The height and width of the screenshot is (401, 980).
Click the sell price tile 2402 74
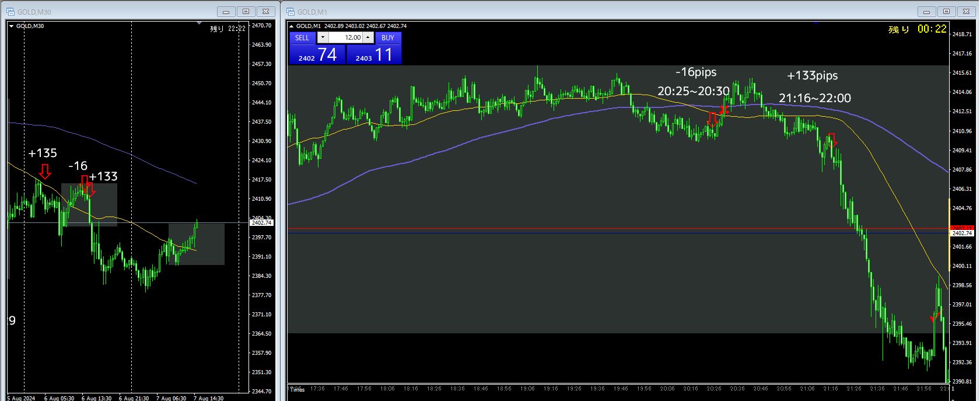(317, 54)
